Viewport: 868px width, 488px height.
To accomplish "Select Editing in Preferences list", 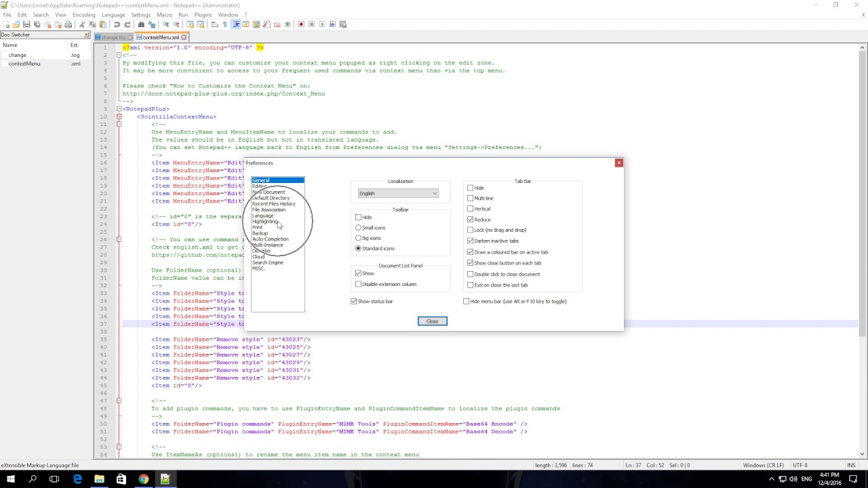I will 260,186.
